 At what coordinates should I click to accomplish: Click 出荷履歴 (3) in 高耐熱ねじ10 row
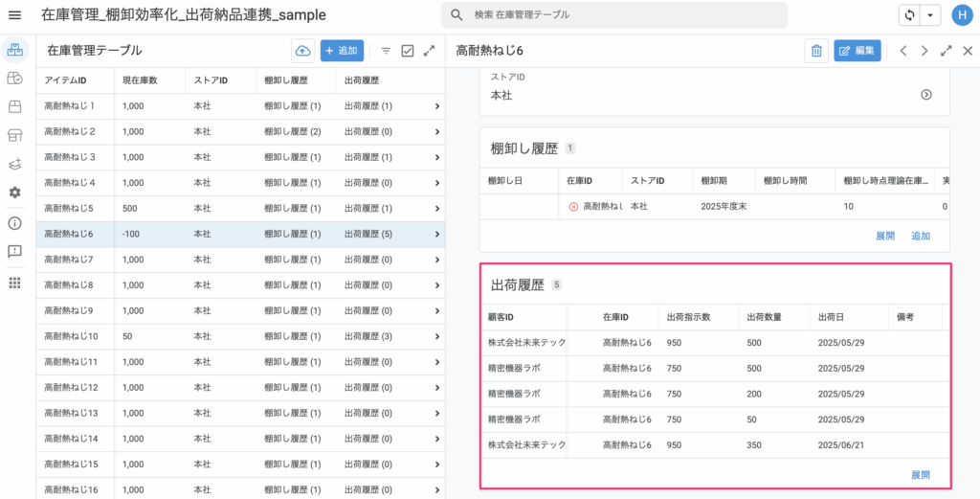pyautogui.click(x=368, y=336)
